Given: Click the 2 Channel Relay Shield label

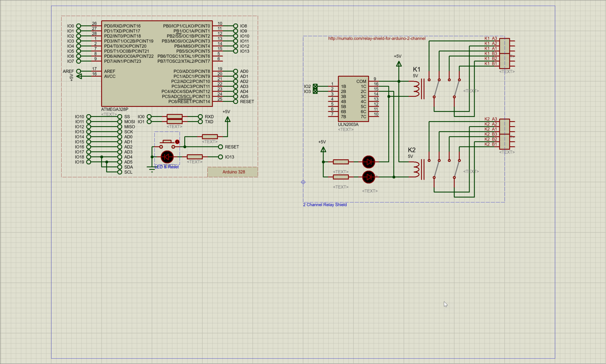Looking at the screenshot, I should tap(325, 205).
